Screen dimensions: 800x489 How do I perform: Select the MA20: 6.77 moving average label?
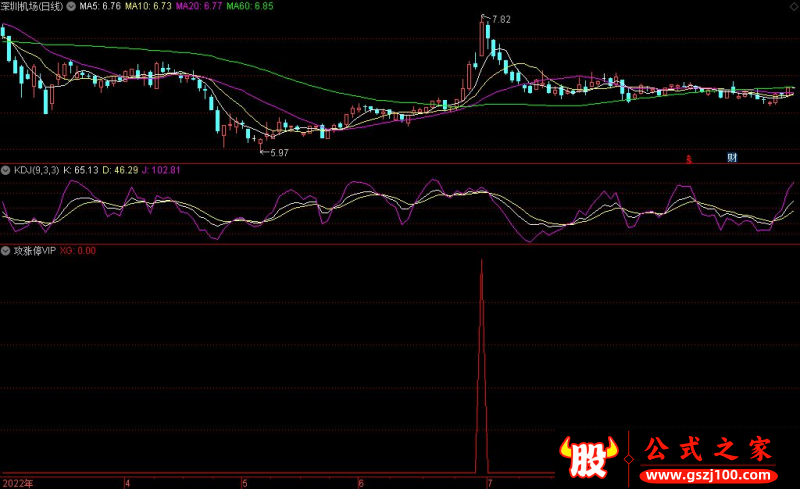point(199,7)
